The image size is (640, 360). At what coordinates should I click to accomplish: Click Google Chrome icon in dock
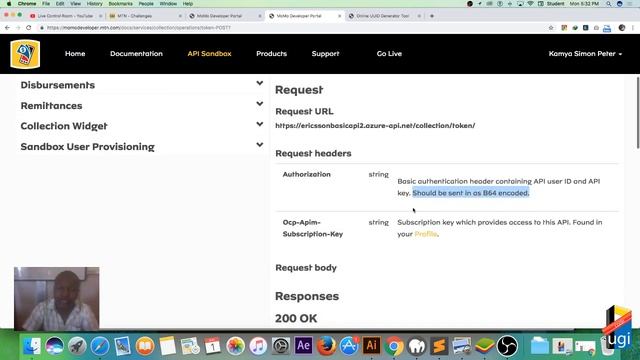[x=394, y=346]
